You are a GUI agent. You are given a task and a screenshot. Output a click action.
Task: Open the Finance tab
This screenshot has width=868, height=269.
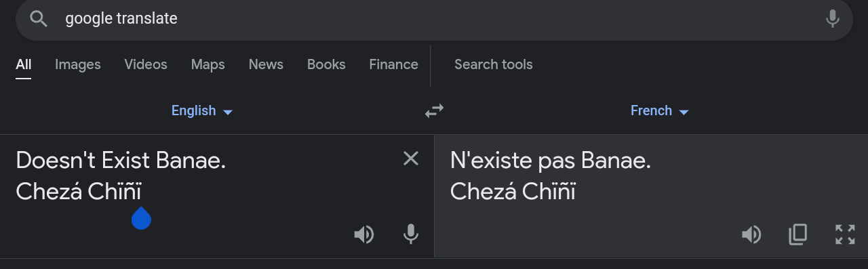[x=393, y=64]
